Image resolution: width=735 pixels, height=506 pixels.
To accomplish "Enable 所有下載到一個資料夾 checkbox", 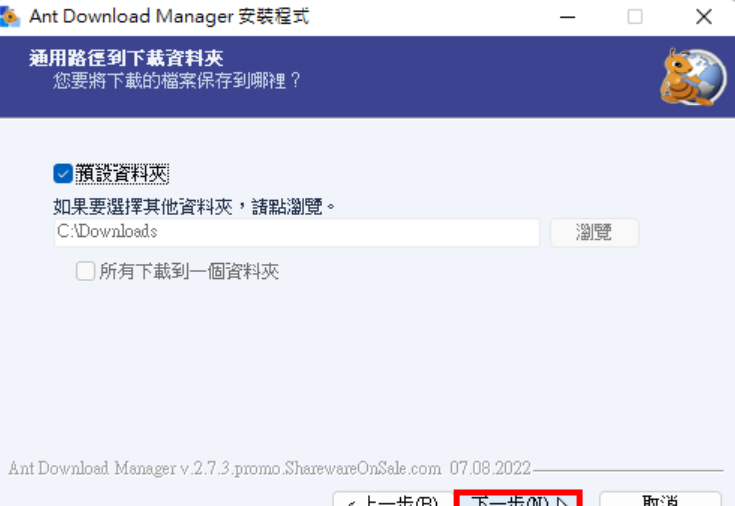I will click(85, 271).
